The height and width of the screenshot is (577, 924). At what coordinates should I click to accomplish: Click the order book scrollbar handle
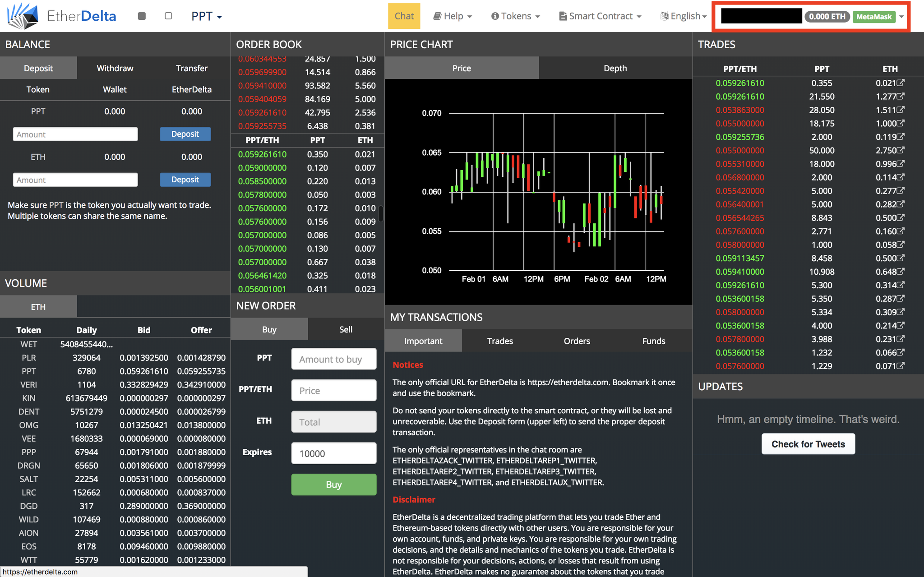tap(381, 214)
